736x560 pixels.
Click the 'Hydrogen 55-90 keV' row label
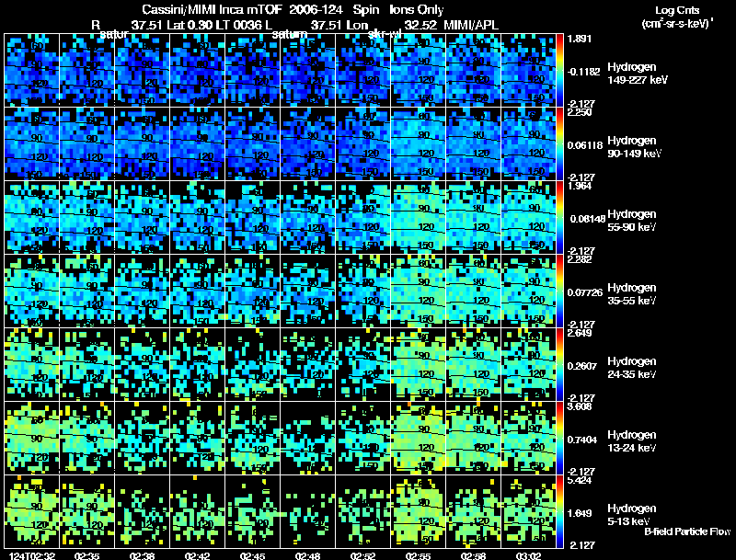click(x=632, y=221)
